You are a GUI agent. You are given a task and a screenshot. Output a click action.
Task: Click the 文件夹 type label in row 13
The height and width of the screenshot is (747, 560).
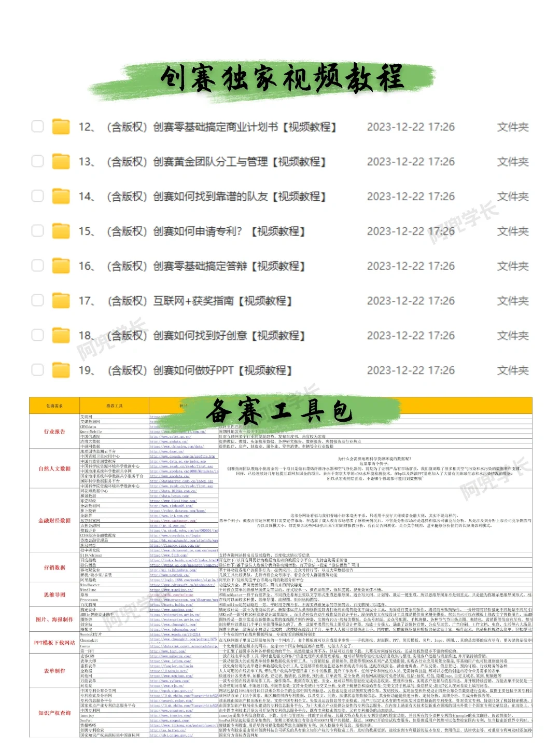click(513, 162)
